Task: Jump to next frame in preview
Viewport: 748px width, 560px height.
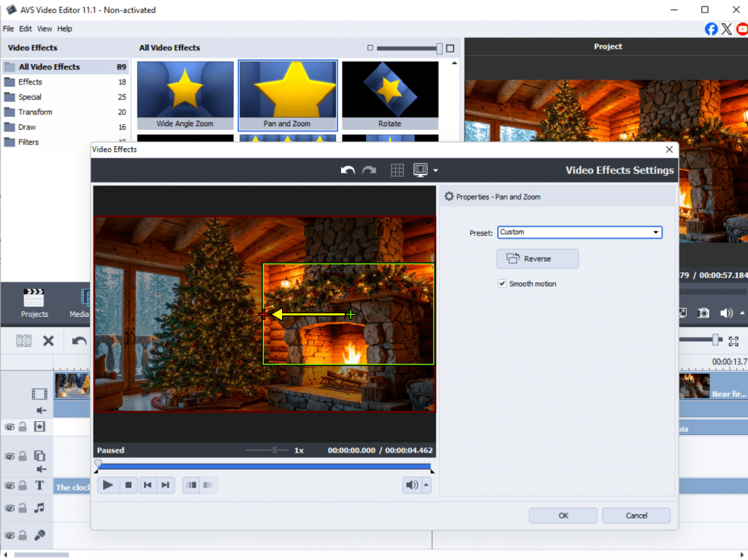Action: point(166,485)
